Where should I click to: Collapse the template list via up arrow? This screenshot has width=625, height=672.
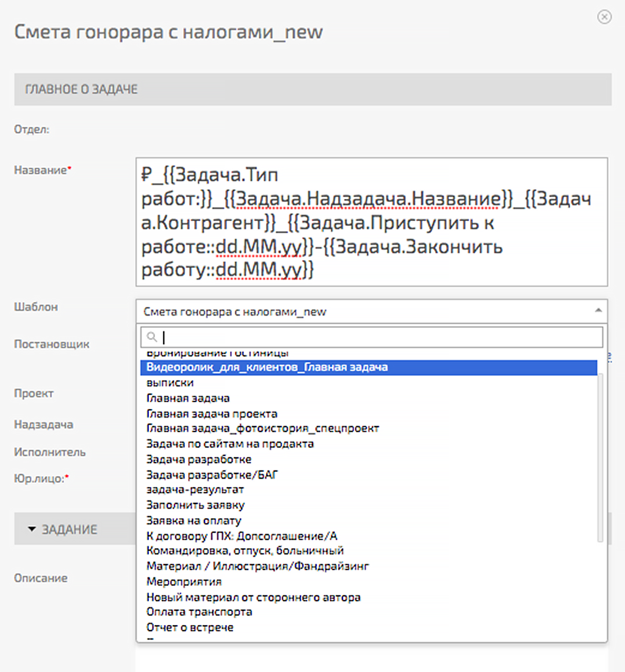(x=599, y=311)
